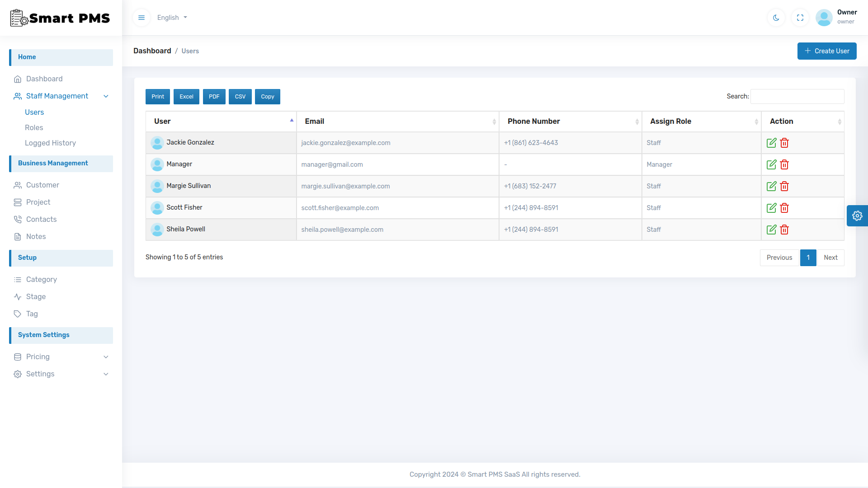Select the Stage icon under Setup
The image size is (868, 488).
[18, 296]
